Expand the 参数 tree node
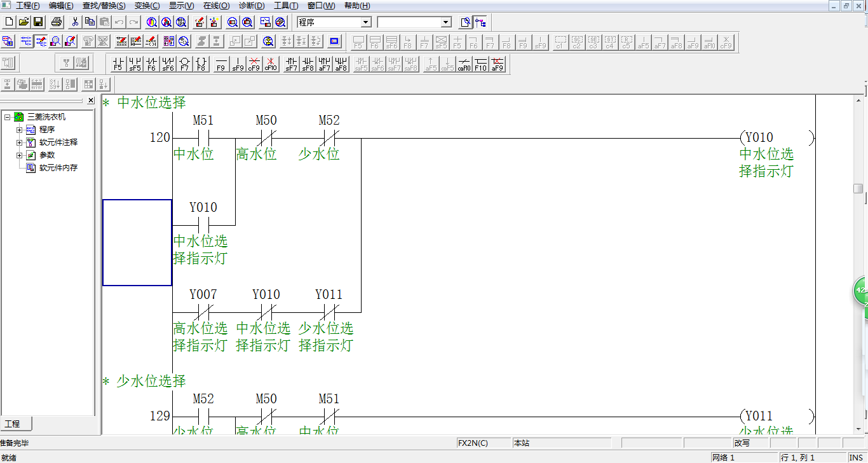Viewport: 868px width, 463px height. coord(19,155)
